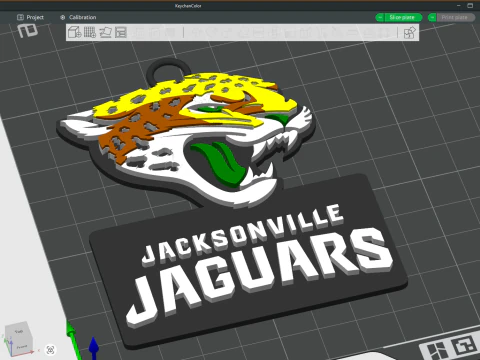Minimize the KeychainColor window
This screenshot has width=480, height=360.
coord(459,5)
